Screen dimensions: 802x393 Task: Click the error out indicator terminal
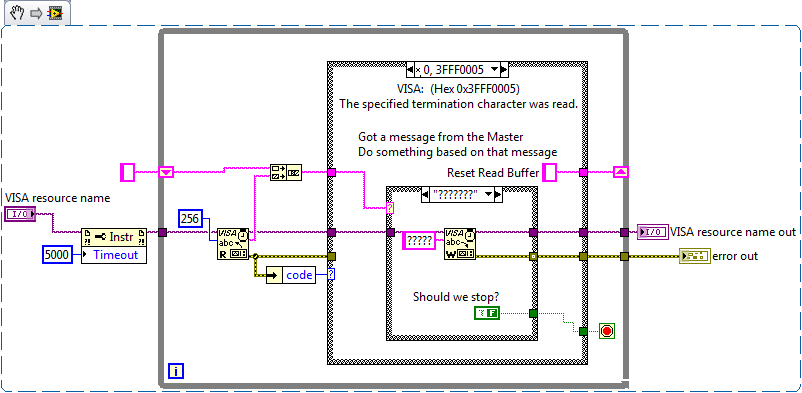(x=695, y=255)
